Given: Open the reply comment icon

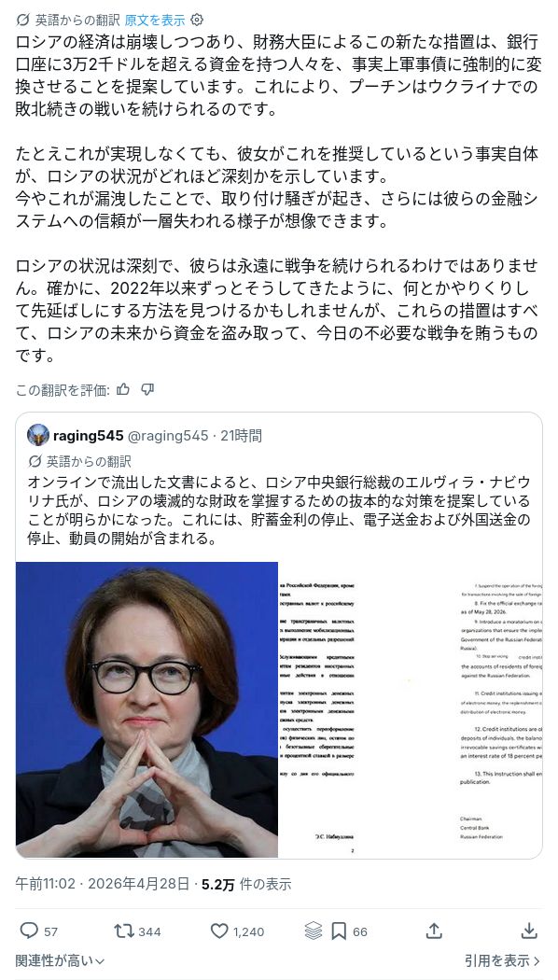Looking at the screenshot, I should point(29,931).
